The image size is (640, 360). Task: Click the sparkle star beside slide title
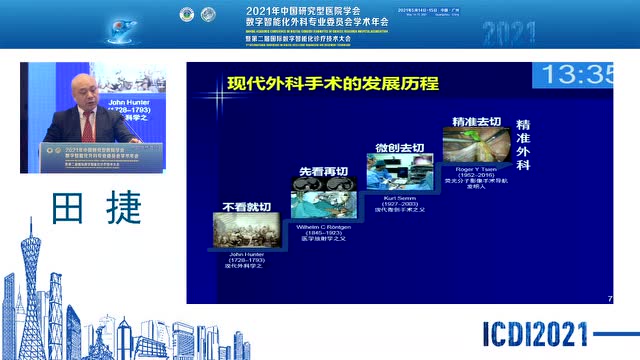[218, 97]
